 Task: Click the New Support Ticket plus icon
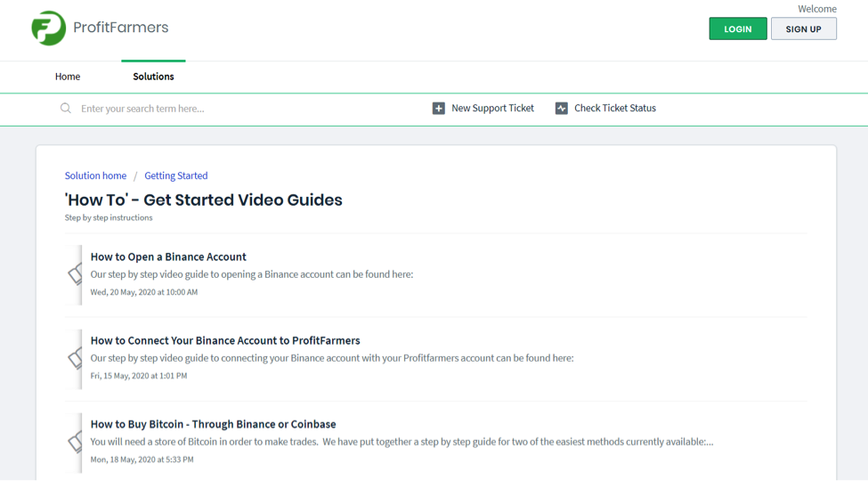(x=438, y=109)
